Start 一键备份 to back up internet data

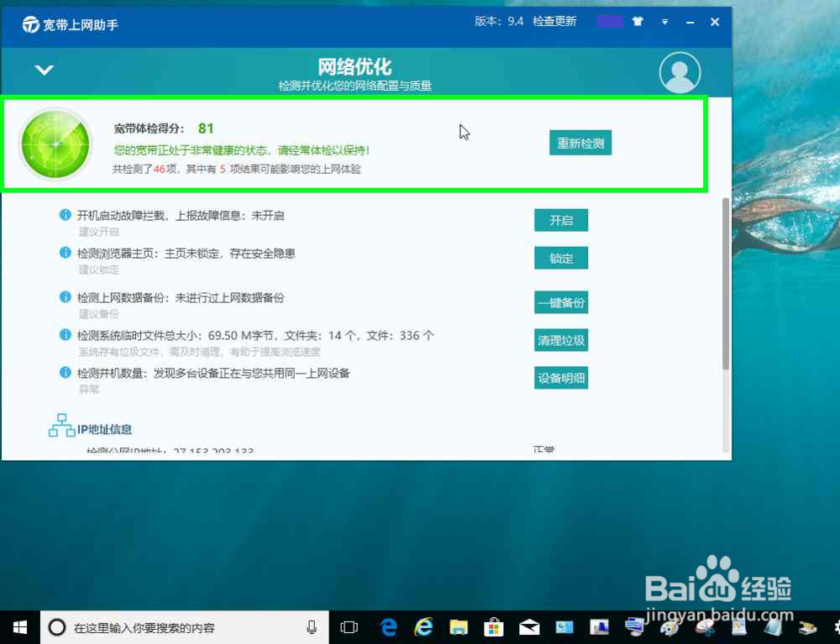point(561,302)
